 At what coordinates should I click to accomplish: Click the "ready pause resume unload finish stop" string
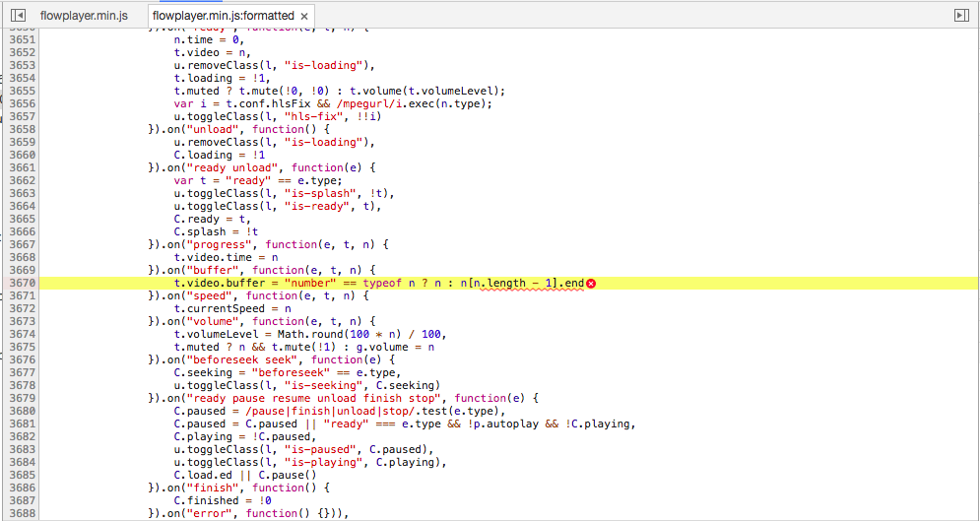312,399
